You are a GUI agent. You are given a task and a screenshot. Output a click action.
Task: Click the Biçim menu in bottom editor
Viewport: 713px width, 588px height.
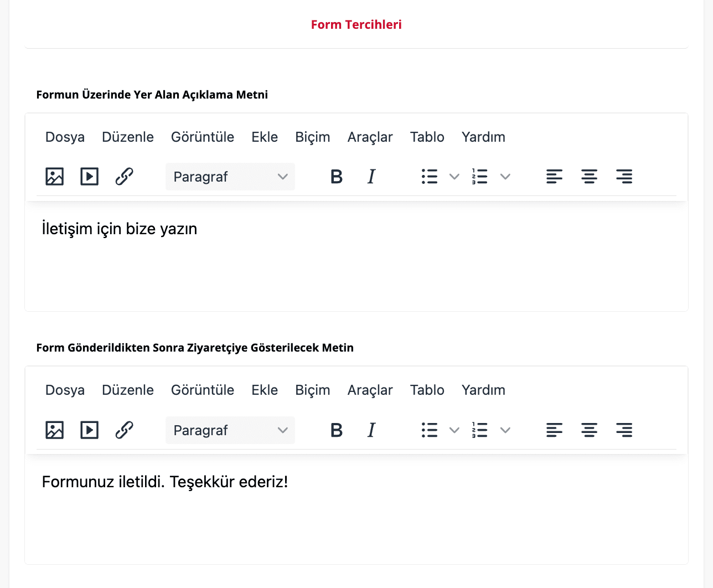point(312,390)
